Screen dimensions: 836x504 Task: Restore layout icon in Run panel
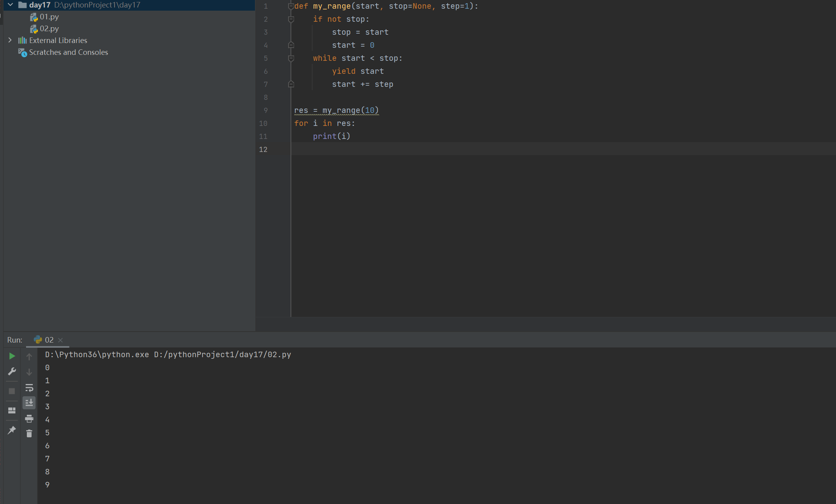coord(12,410)
